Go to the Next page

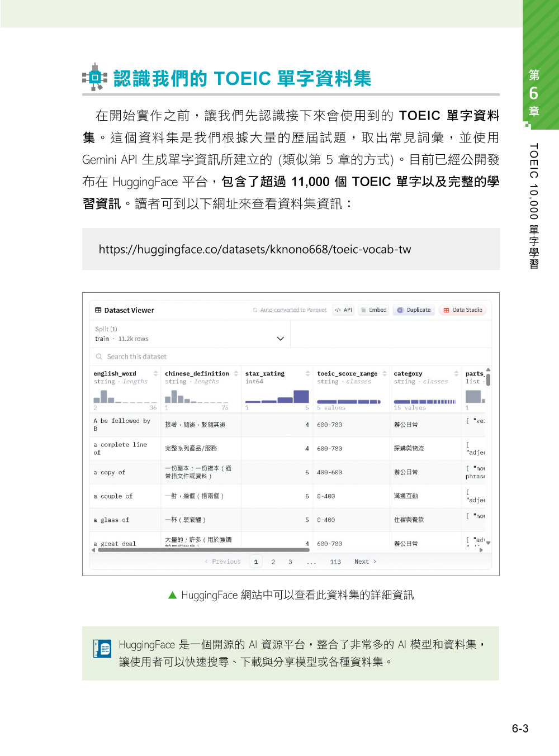[x=366, y=562]
